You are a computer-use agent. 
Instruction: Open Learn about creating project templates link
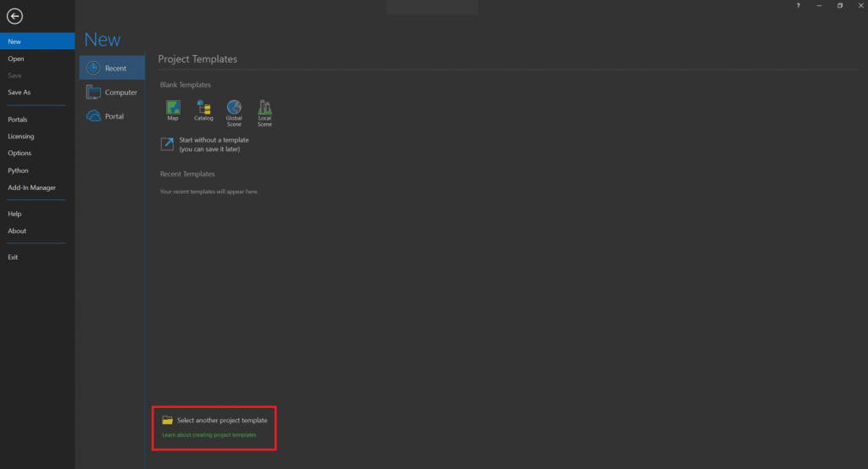(x=209, y=435)
